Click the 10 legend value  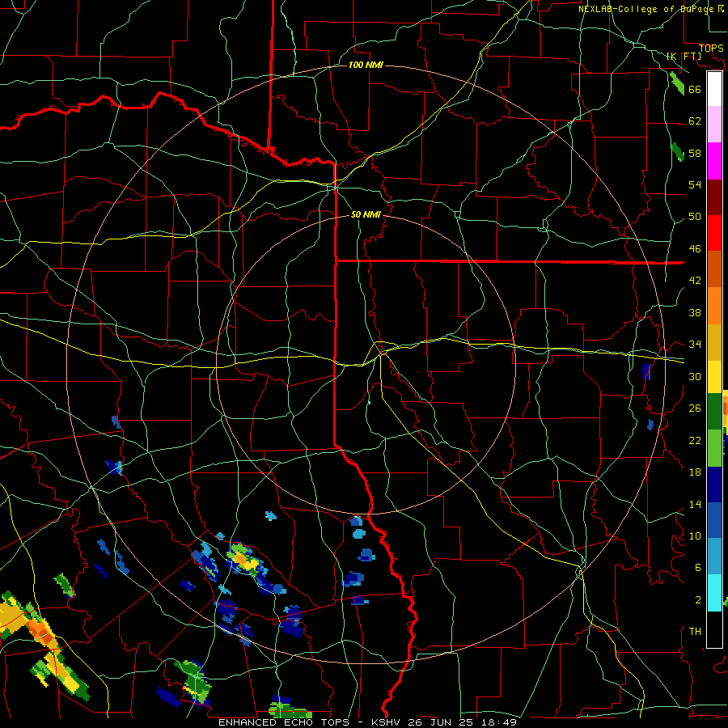pyautogui.click(x=695, y=535)
